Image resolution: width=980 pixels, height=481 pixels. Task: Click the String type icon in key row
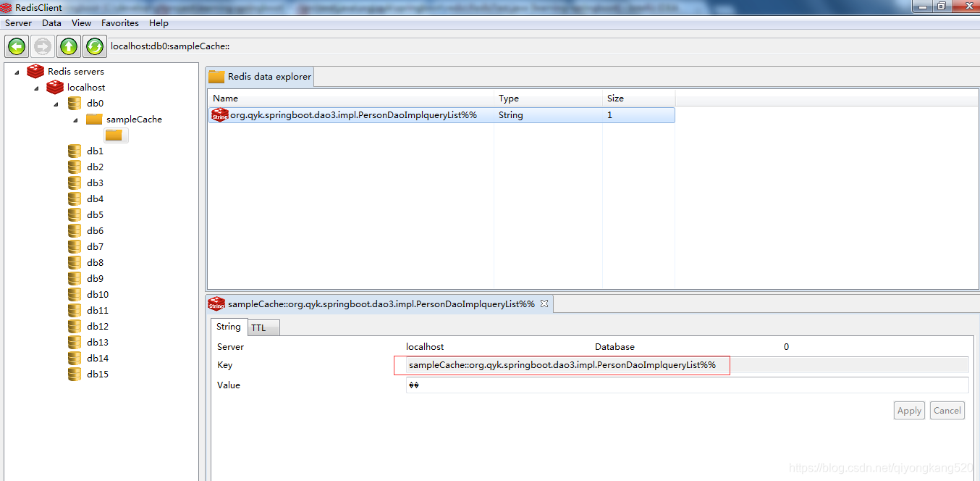pos(220,114)
